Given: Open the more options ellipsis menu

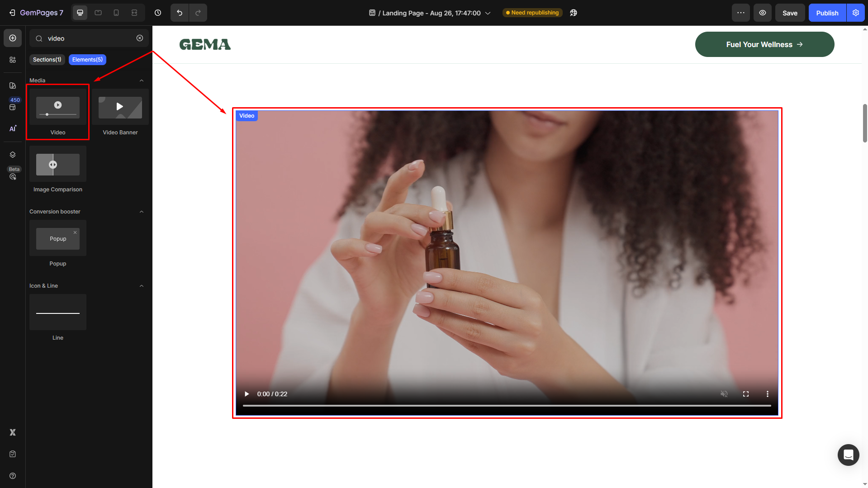Looking at the screenshot, I should [740, 13].
